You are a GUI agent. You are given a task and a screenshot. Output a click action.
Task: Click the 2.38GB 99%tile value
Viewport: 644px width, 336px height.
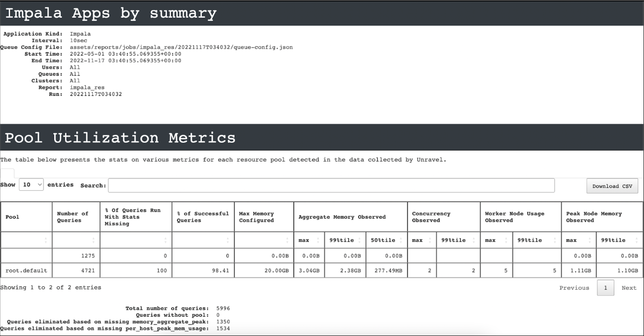[350, 270]
